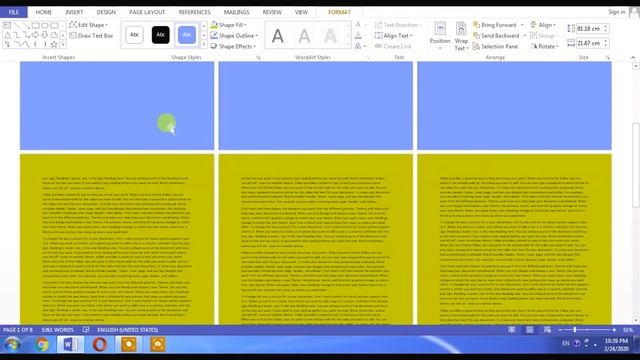Select the dark gray WordArt style A
Viewport: 640px width, 360px height.
pos(278,36)
